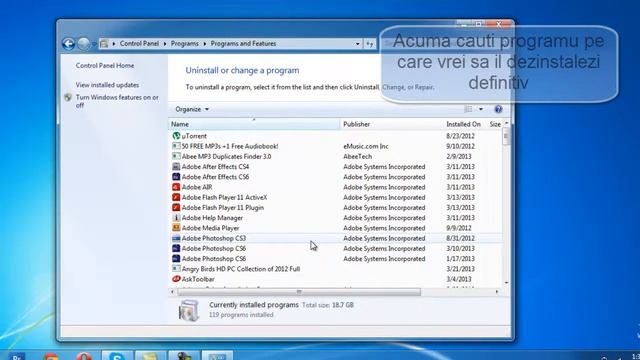Screen dimensions: 640x360
Task: Click the Adobe AIR icon
Action: pyautogui.click(x=176, y=187)
